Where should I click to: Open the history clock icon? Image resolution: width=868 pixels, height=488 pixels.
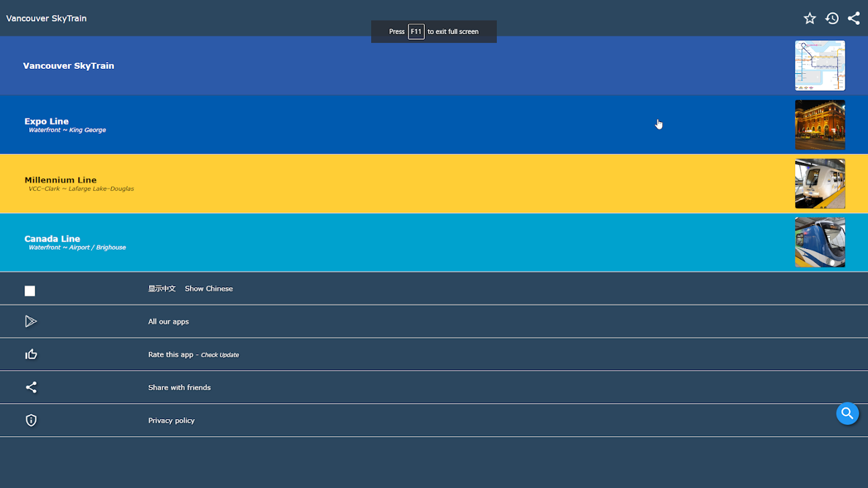pos(831,18)
